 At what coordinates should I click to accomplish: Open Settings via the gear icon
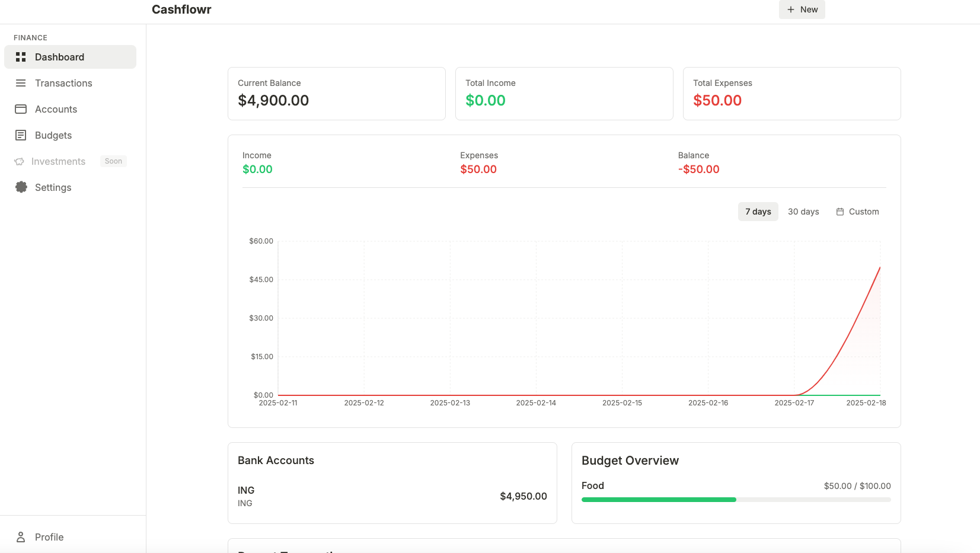click(x=20, y=187)
